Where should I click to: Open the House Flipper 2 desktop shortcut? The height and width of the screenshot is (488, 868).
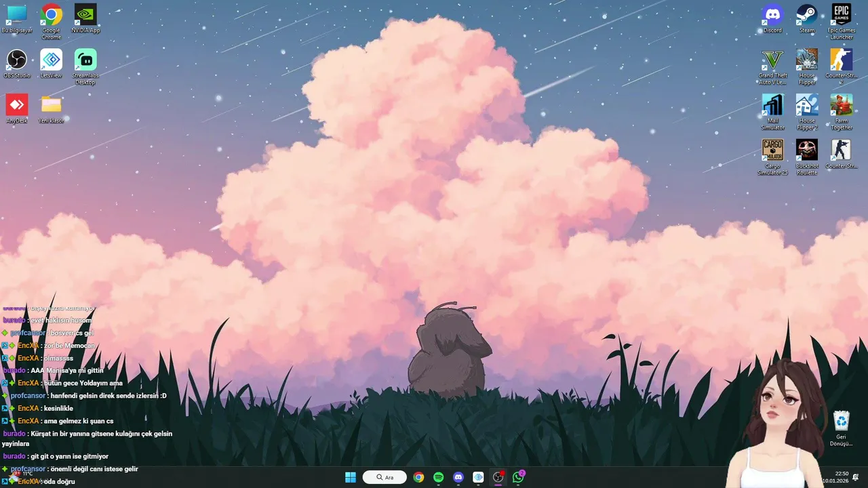807,112
